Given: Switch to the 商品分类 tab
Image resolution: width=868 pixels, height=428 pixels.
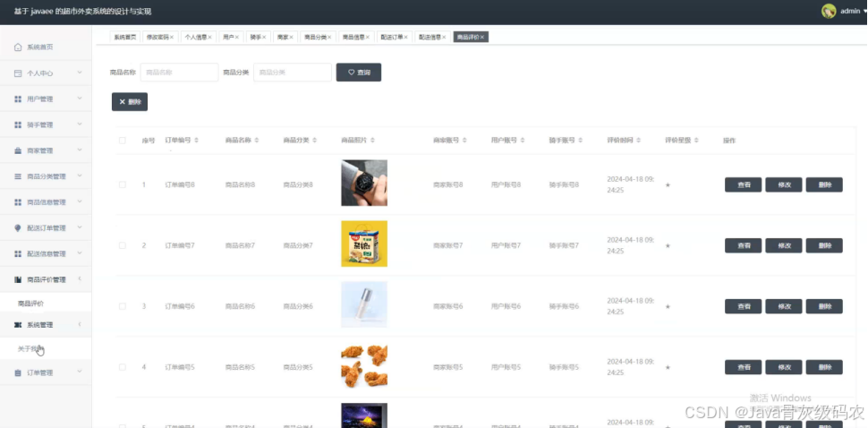Looking at the screenshot, I should point(318,37).
